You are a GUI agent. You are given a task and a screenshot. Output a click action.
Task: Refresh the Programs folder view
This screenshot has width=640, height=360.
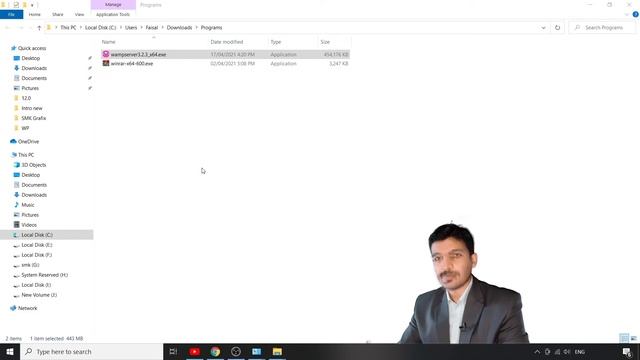coord(557,28)
